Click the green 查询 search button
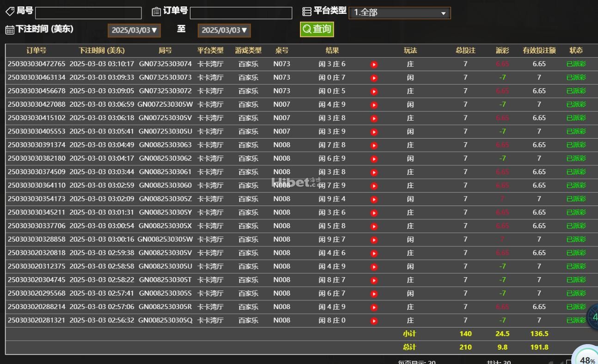 point(317,29)
